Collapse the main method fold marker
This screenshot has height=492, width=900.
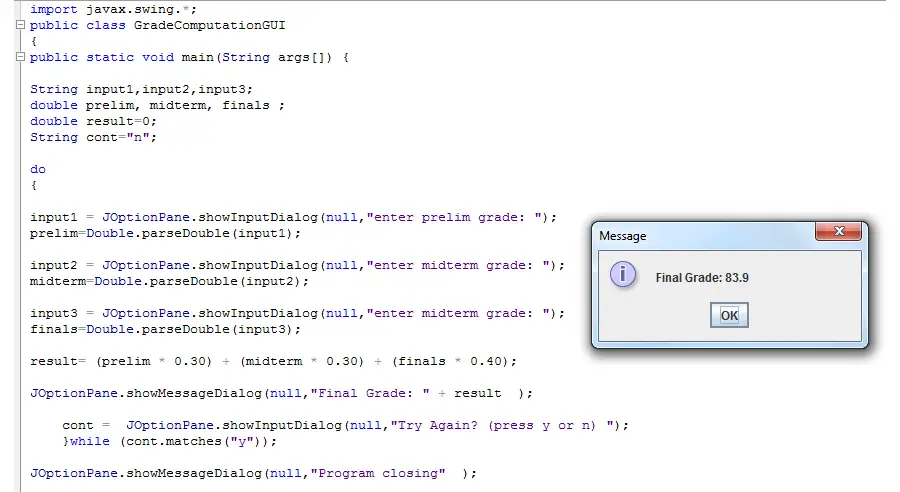pyautogui.click(x=20, y=57)
